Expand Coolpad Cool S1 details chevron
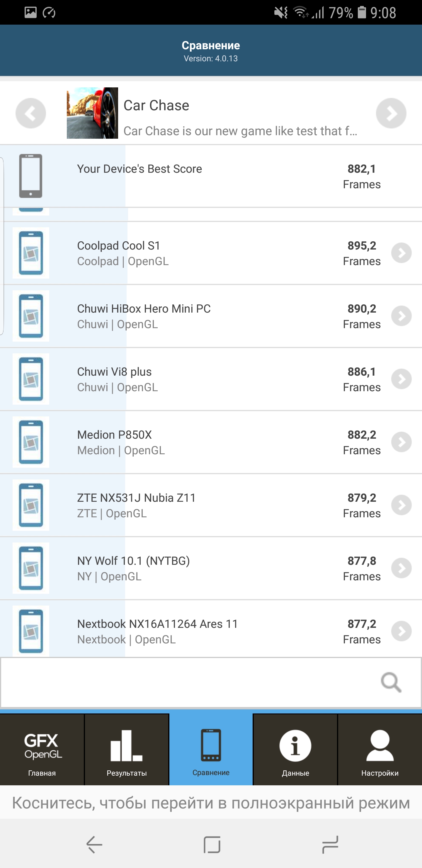Image resolution: width=422 pixels, height=868 pixels. point(401,253)
